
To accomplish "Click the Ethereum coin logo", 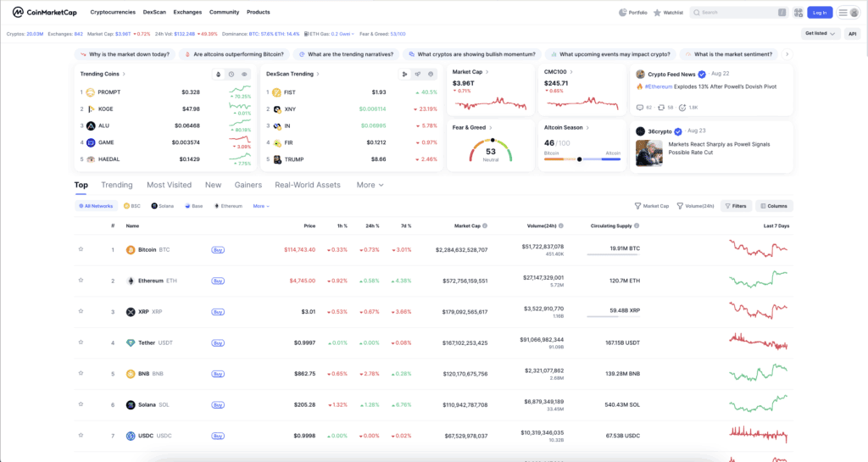I will [131, 281].
